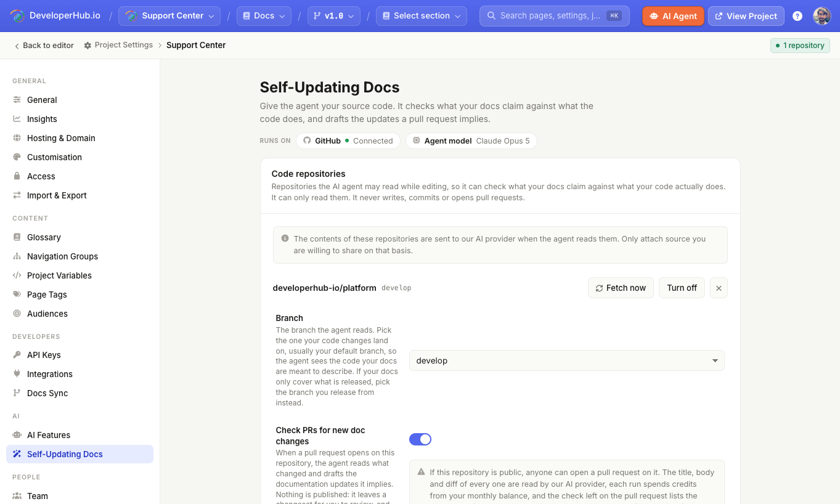This screenshot has height=504, width=840.
Task: Click Back to editor link
Action: 44,46
